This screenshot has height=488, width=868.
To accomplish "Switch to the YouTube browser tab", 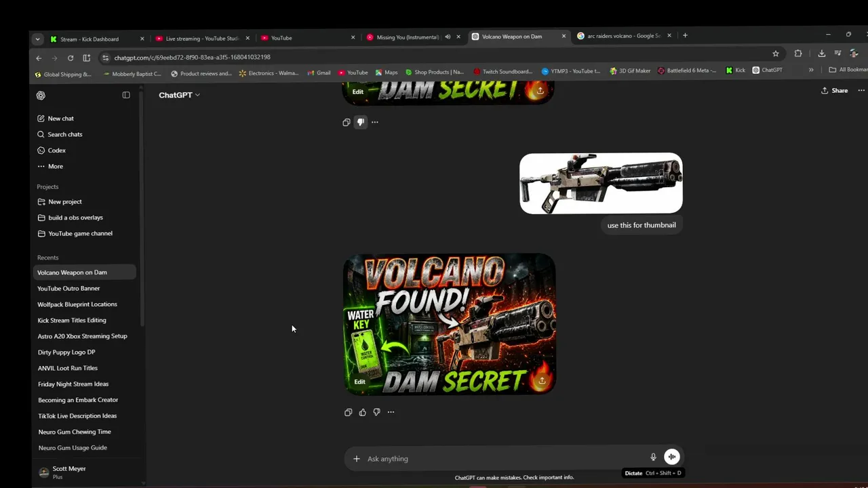I will (x=308, y=38).
